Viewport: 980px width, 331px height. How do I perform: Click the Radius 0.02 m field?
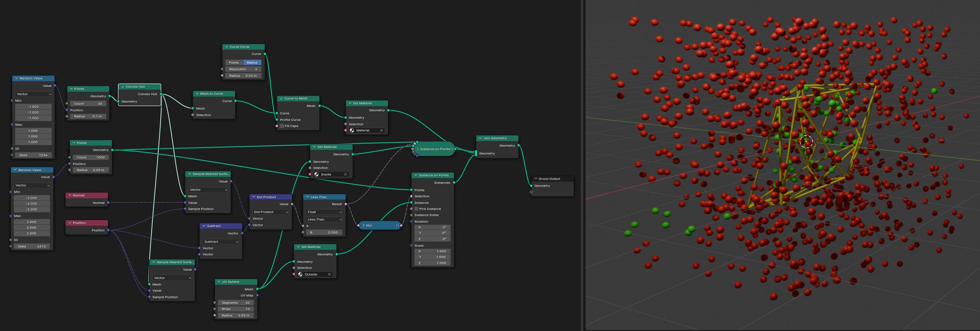pos(243,76)
